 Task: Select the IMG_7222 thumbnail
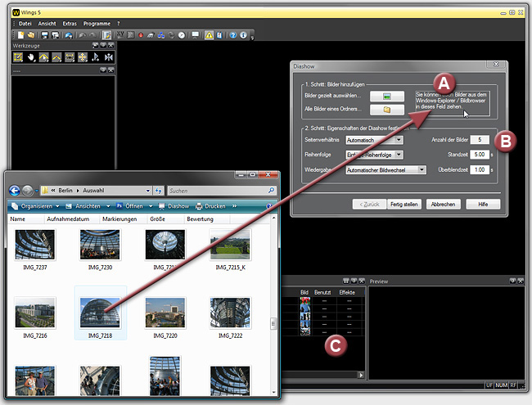[x=230, y=313]
